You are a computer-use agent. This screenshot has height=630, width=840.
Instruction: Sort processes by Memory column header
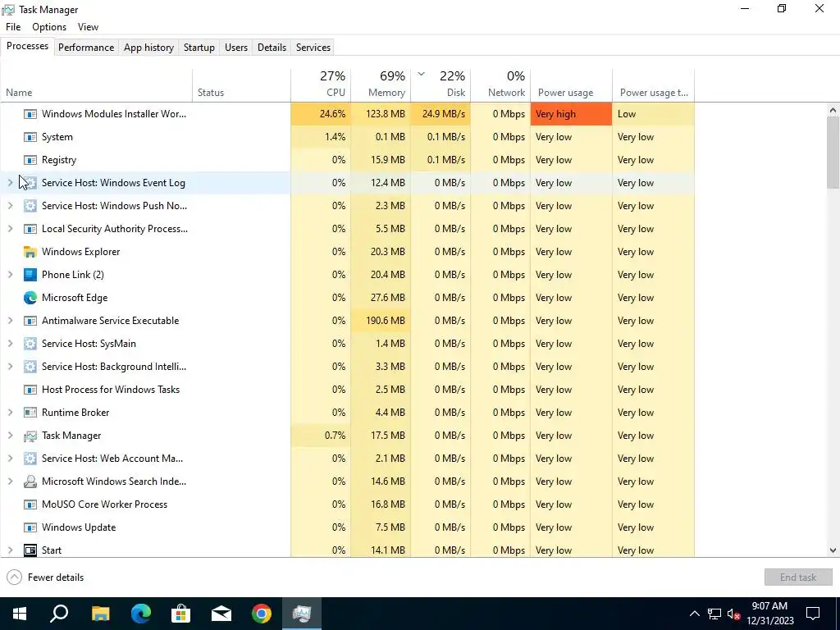381,84
